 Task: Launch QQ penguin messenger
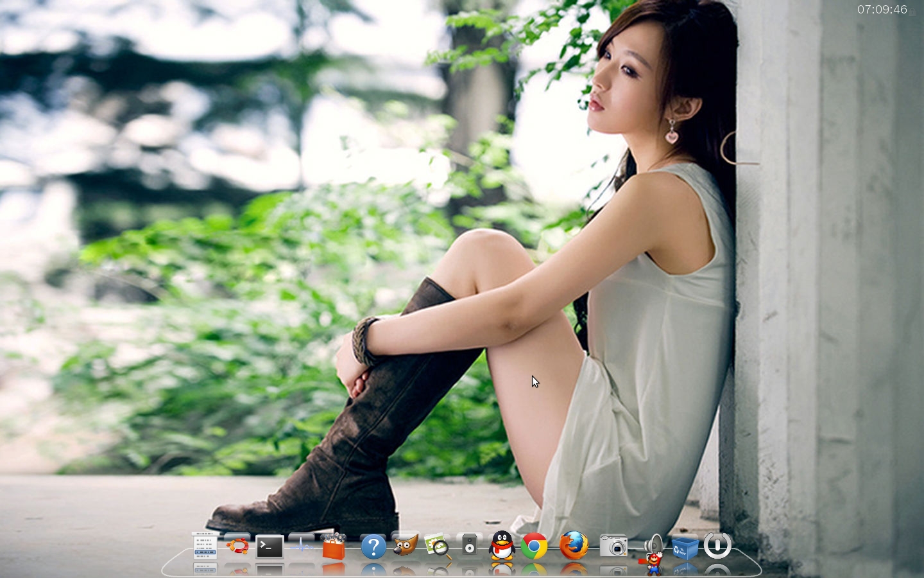pos(502,546)
